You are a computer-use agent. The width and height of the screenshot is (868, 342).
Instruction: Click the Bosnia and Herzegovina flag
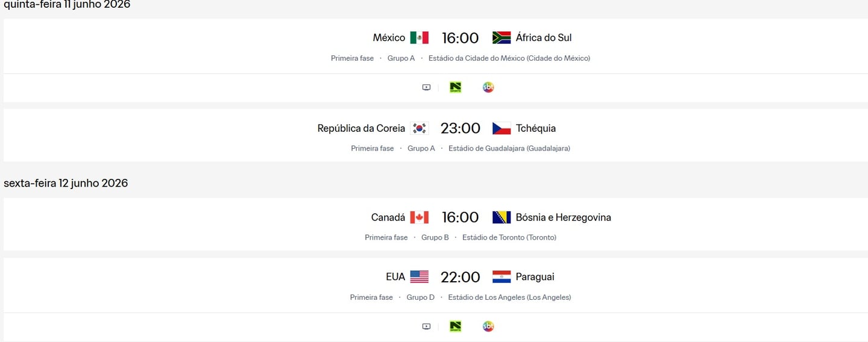(502, 217)
